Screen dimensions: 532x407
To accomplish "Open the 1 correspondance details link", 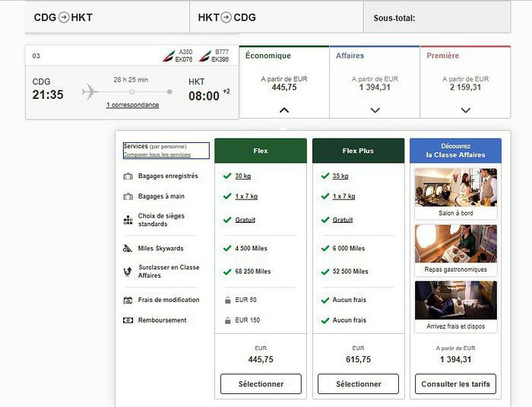I will pyautogui.click(x=133, y=105).
